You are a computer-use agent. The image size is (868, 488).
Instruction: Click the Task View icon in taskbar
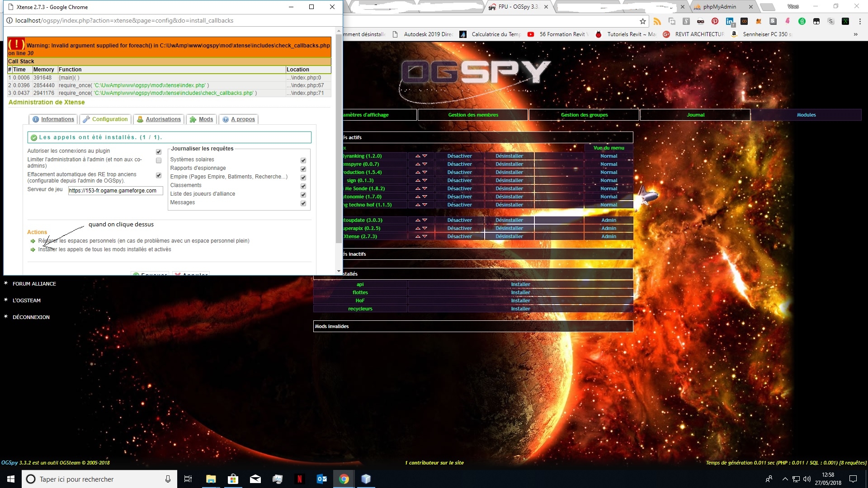tap(188, 479)
